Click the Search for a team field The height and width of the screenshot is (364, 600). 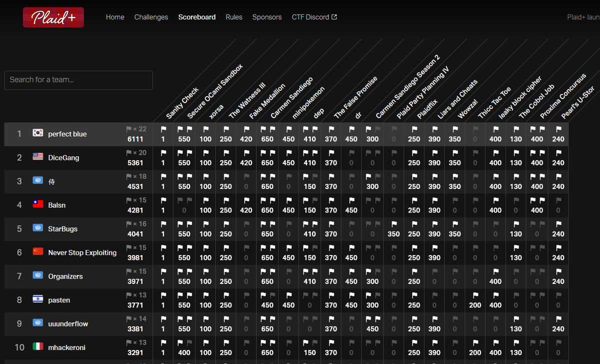coord(78,80)
